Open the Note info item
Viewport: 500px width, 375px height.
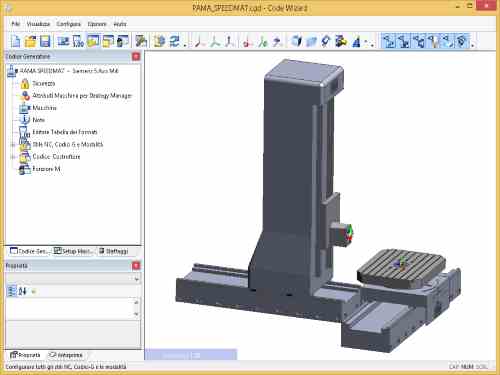[38, 120]
